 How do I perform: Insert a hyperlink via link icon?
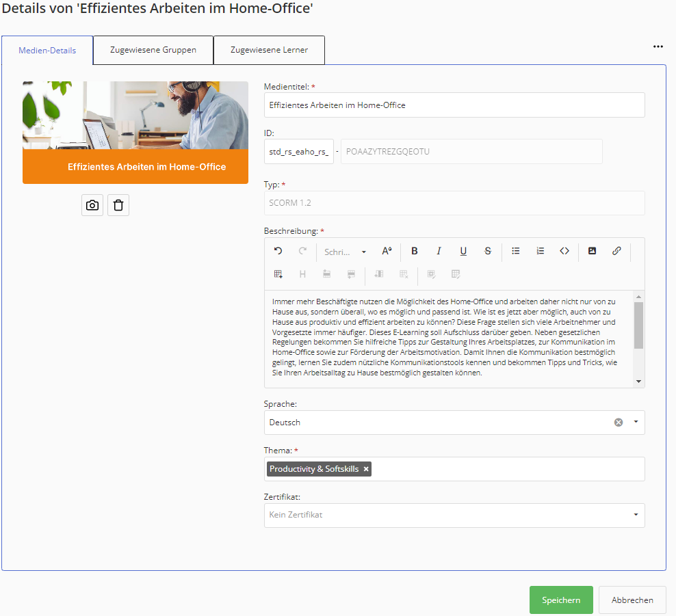tap(616, 251)
